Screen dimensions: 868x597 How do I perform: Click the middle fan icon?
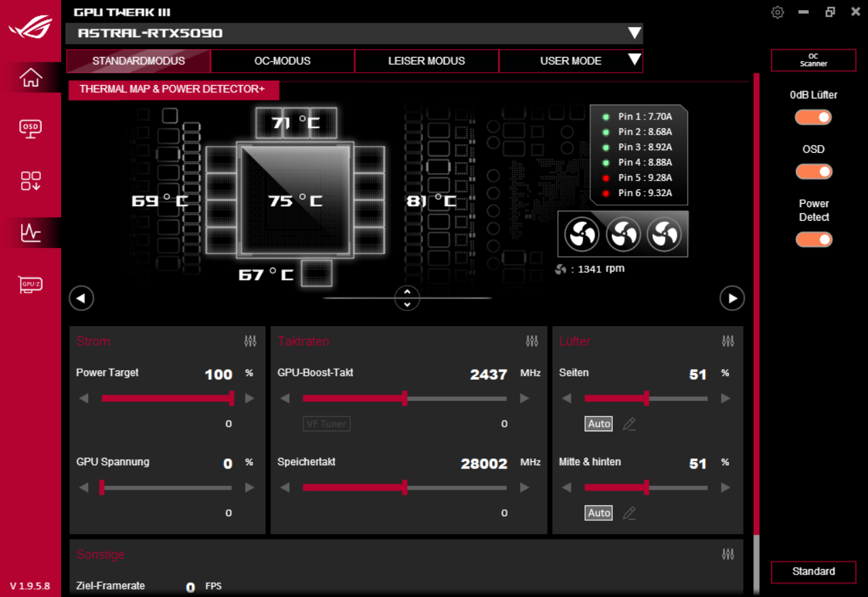623,234
